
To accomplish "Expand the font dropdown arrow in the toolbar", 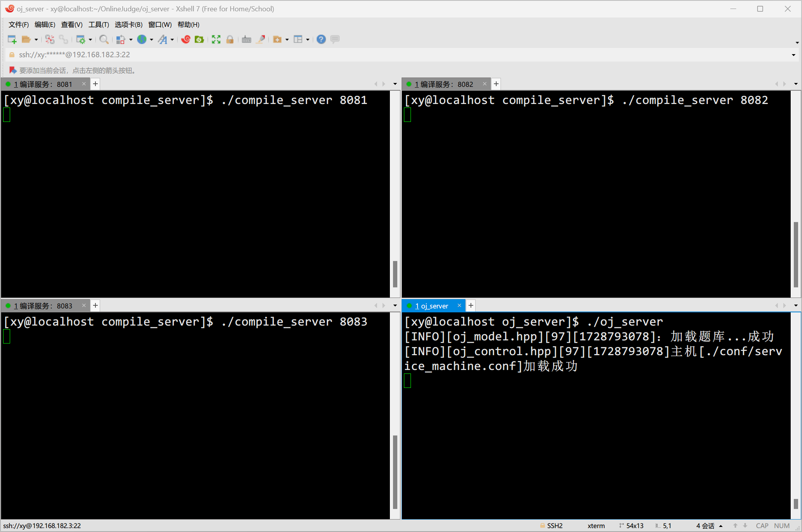I will [x=172, y=39].
